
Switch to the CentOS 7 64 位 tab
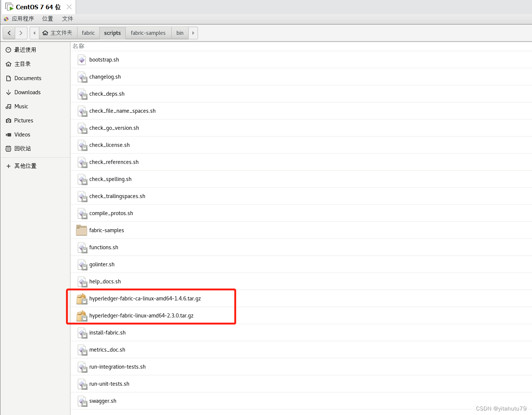(38, 7)
